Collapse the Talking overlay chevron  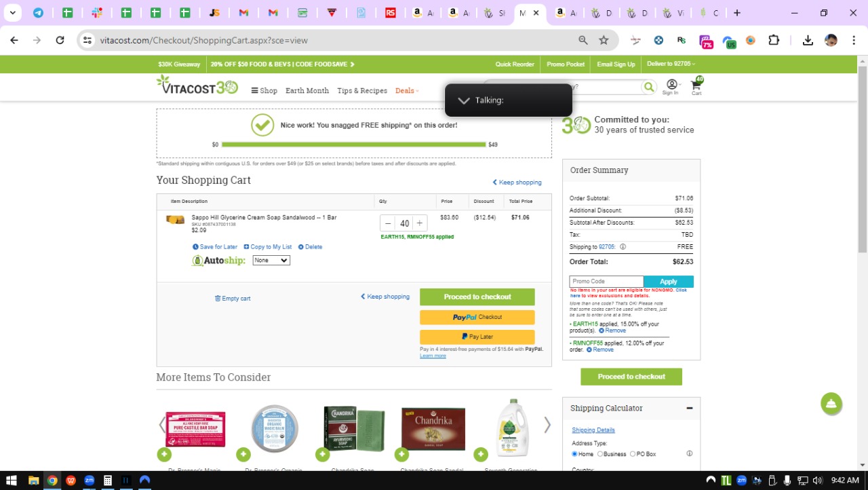(464, 100)
